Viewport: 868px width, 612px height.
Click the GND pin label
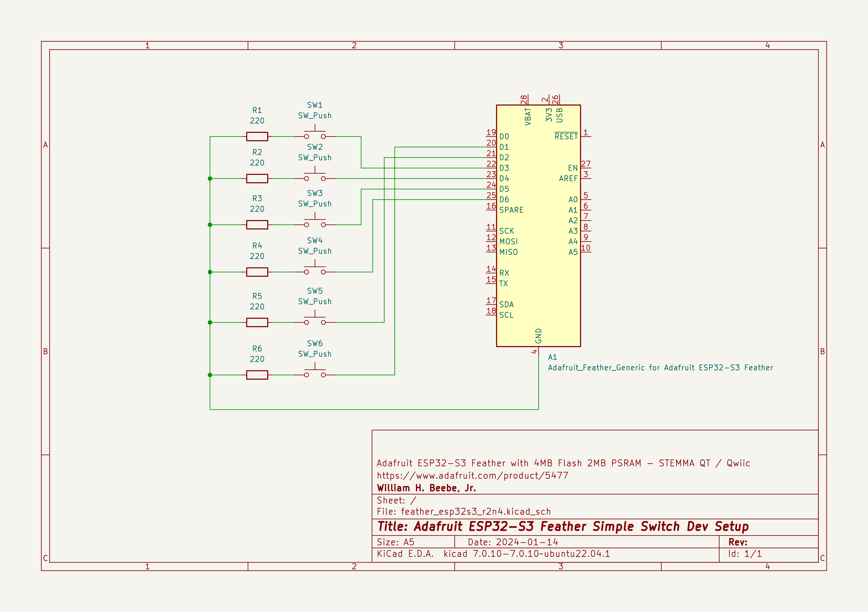(539, 336)
